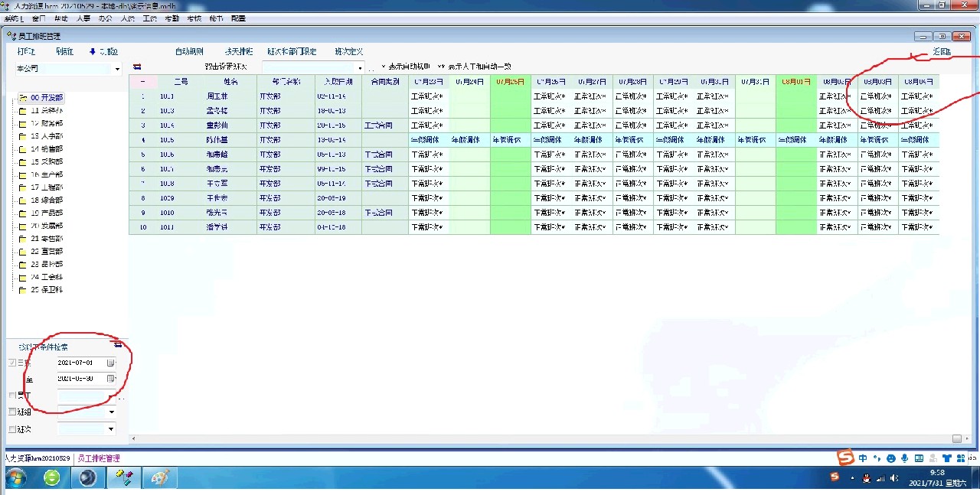Enable the 班次 filter checkbox
The height and width of the screenshot is (495, 980).
click(x=11, y=429)
